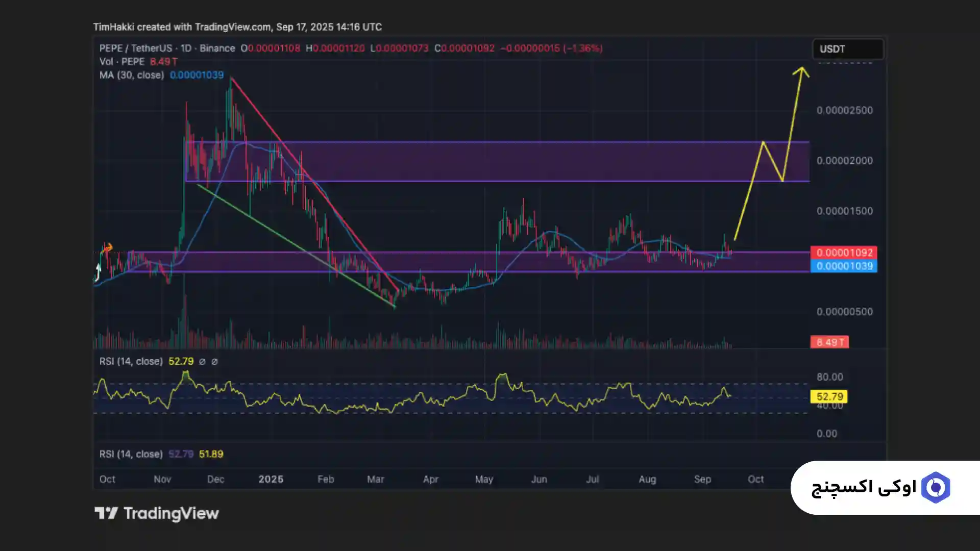Click the yellow 52.79 RSI value label
The height and width of the screenshot is (551, 980).
pyautogui.click(x=829, y=396)
